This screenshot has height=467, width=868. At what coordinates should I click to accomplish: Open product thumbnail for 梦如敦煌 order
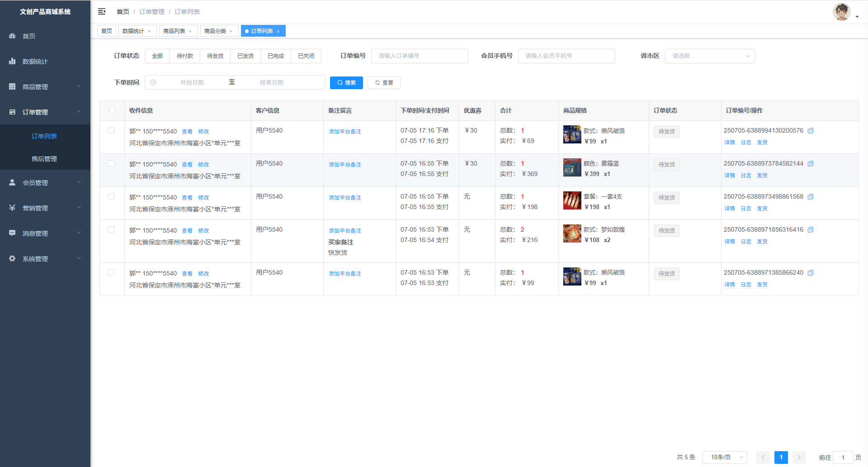(x=572, y=233)
